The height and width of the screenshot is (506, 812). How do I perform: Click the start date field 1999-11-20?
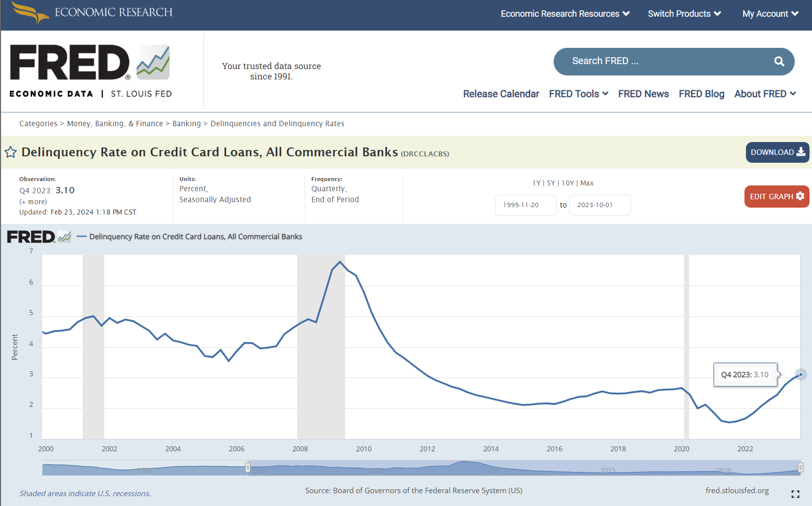click(526, 205)
